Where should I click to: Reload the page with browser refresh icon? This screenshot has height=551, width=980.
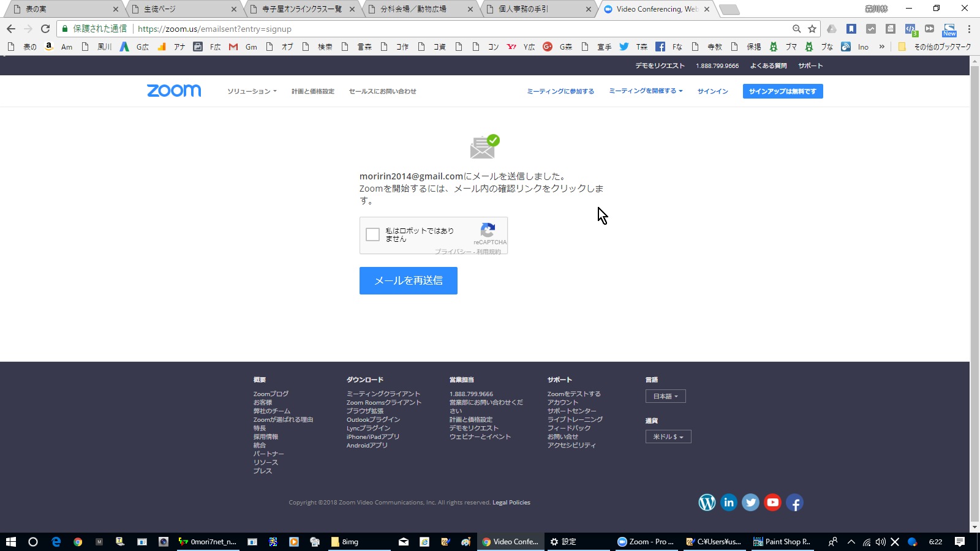tap(45, 29)
